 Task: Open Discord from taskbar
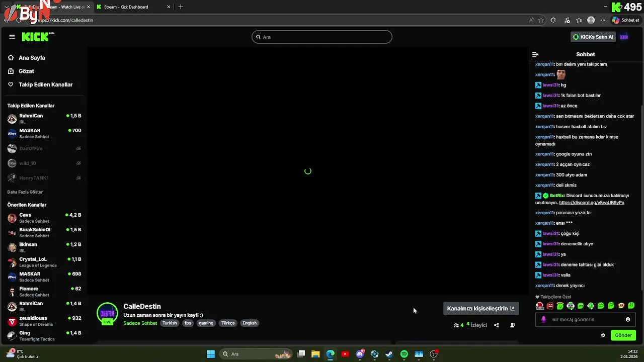tap(360, 354)
